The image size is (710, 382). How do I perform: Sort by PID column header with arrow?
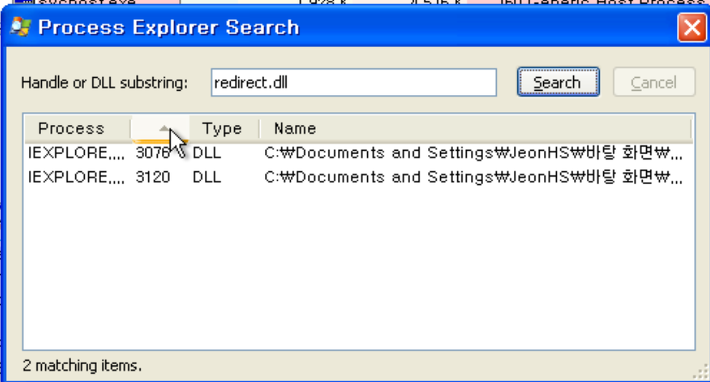point(160,129)
